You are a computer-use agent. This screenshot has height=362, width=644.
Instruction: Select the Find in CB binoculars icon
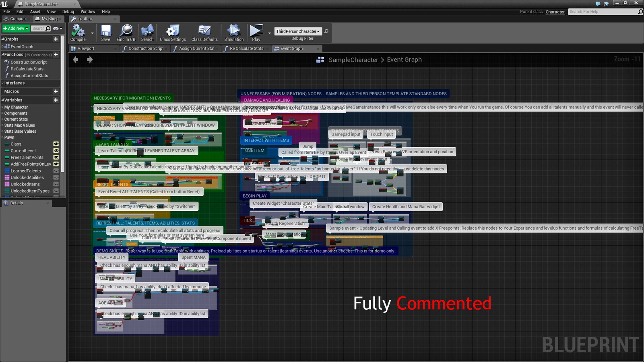click(126, 32)
